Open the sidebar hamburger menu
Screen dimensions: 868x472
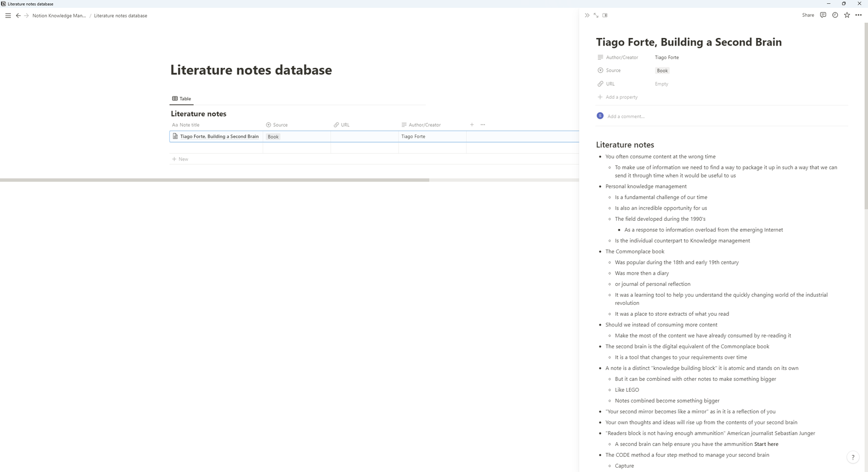tap(8, 16)
